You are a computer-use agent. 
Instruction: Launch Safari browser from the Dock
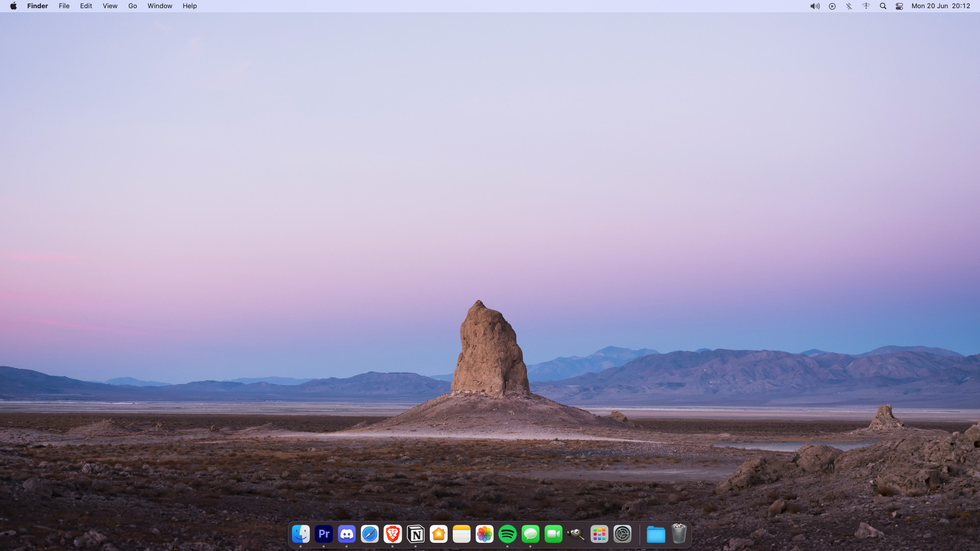(x=370, y=534)
